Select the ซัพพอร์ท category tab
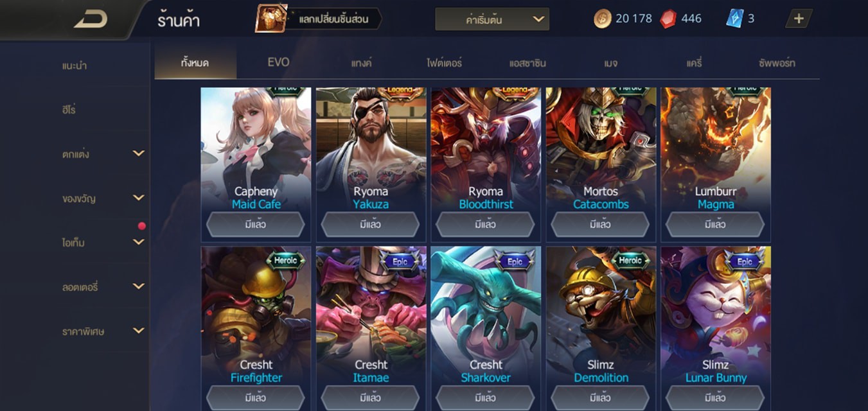This screenshot has width=868, height=411. 776,63
